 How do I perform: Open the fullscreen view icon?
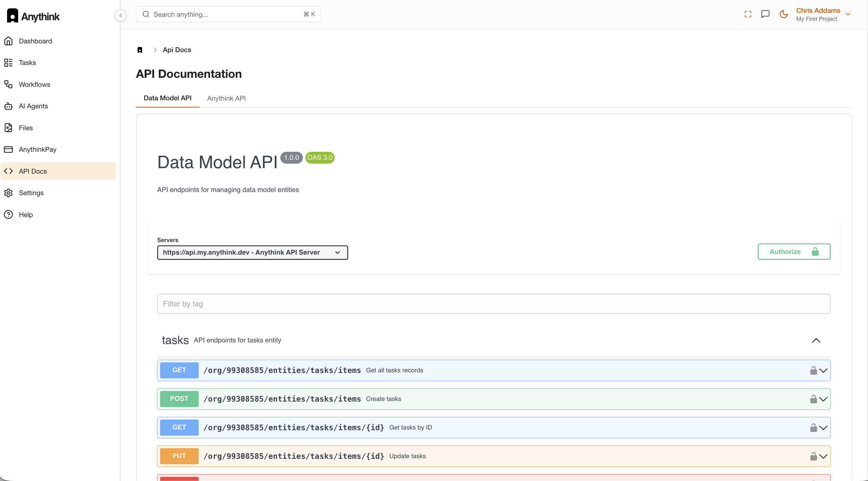click(x=748, y=14)
